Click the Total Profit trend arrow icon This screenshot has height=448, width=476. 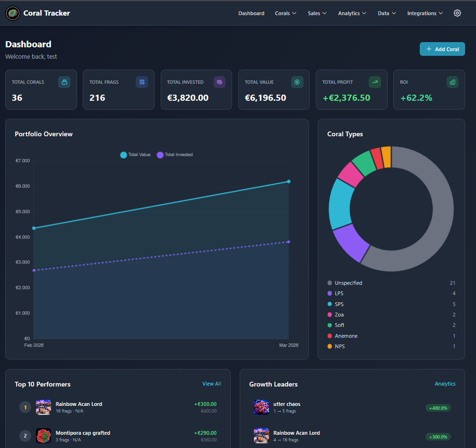(374, 82)
